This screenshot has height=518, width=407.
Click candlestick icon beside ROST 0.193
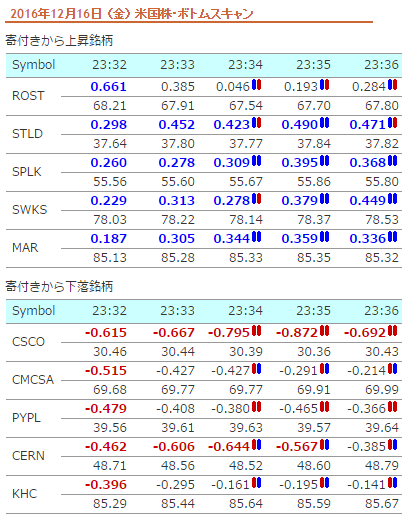click(x=324, y=85)
